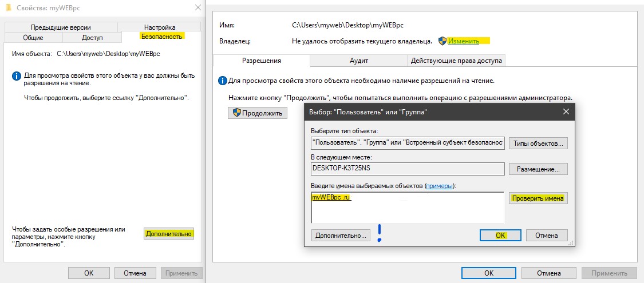Click the resize grip of selection dialog
This screenshot has width=644, height=283.
[571, 243]
